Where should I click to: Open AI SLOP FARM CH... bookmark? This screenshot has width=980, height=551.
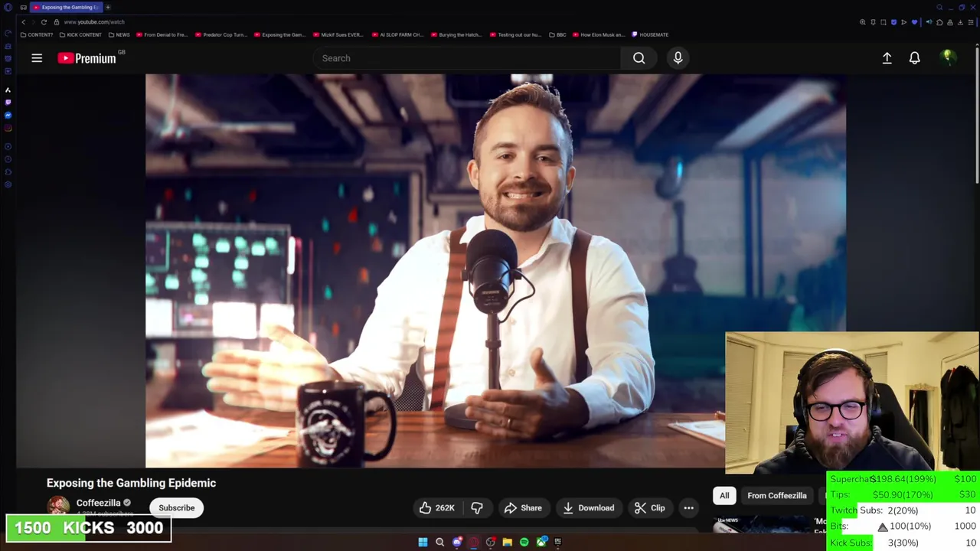click(397, 34)
